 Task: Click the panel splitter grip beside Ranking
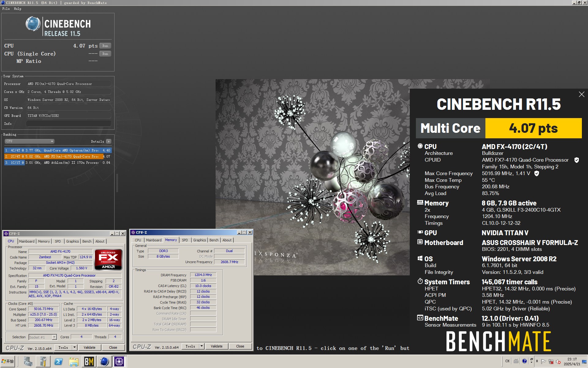tap(117, 183)
